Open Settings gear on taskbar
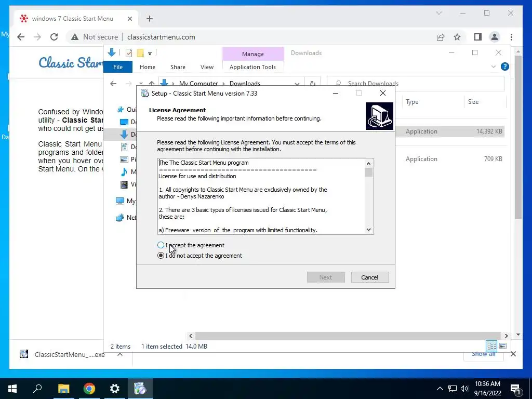 (x=115, y=389)
